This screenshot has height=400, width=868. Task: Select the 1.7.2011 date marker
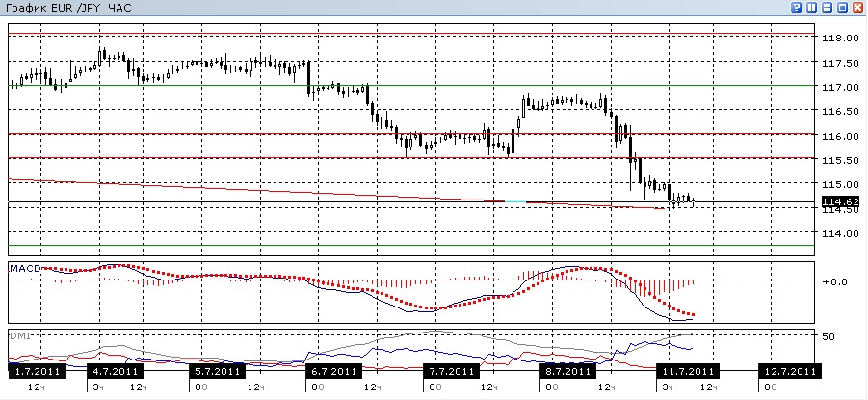(37, 371)
